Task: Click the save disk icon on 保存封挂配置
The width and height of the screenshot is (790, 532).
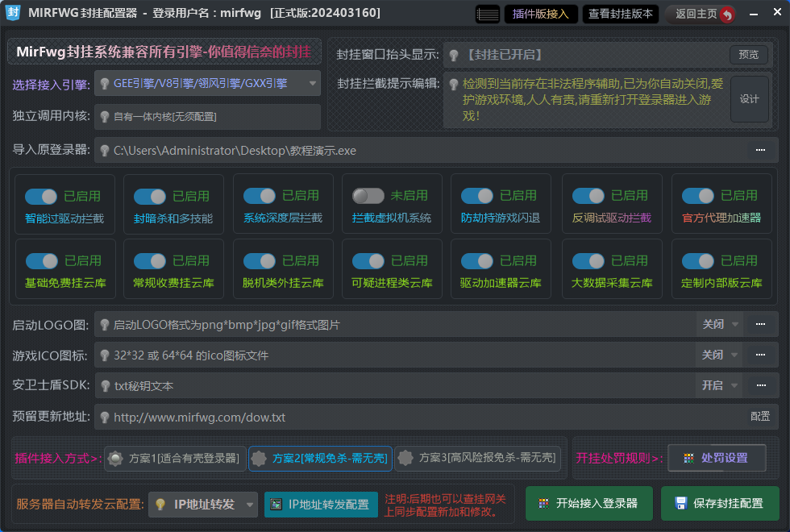Action: (680, 503)
